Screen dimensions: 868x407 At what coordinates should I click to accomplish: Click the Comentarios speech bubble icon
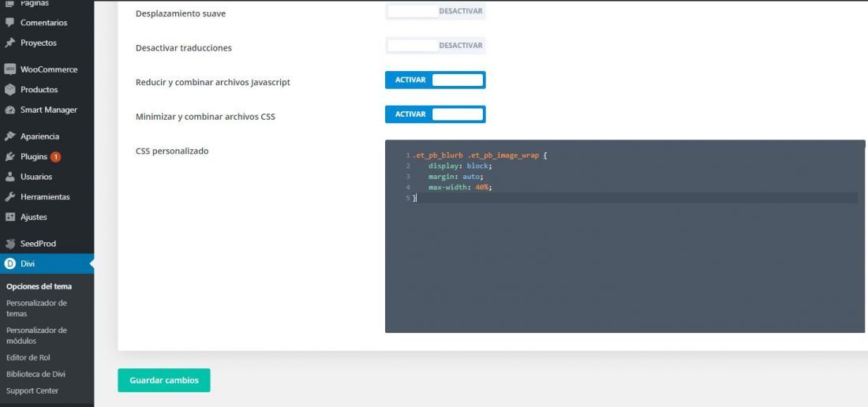pos(9,23)
